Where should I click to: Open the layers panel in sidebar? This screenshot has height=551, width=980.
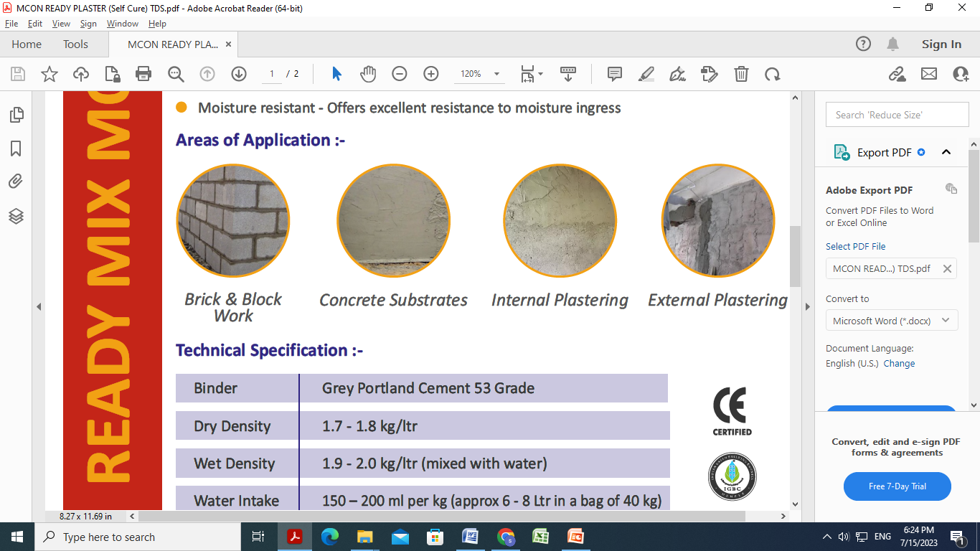click(17, 216)
